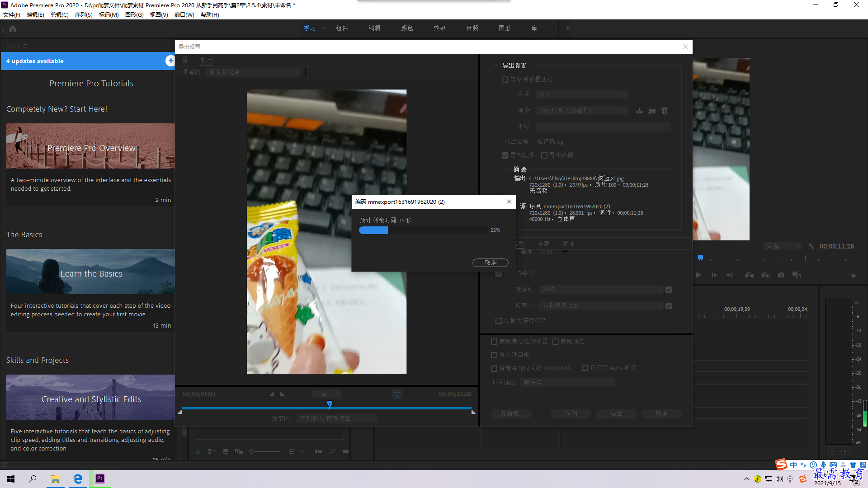Toggle frame rate match source checkbox
868x488 pixels.
669,290
